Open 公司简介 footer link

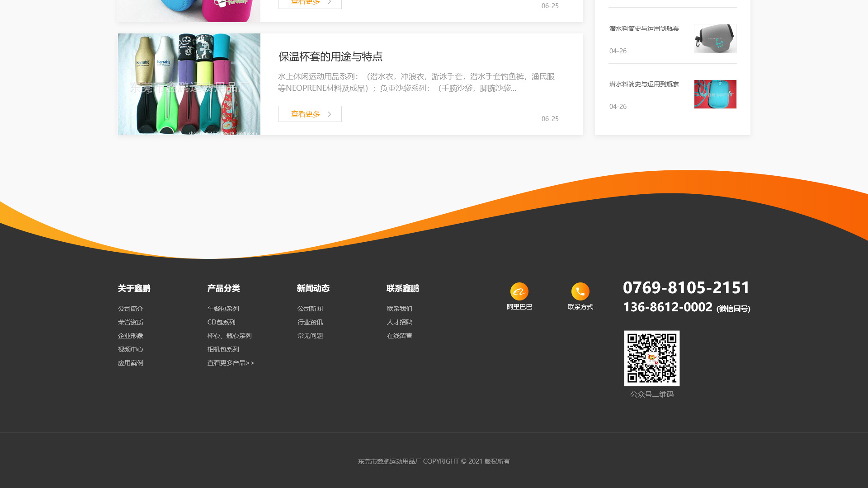click(x=130, y=309)
